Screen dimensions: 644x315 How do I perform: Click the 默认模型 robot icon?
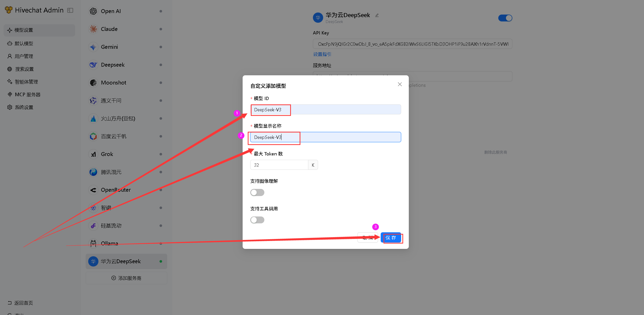pyautogui.click(x=10, y=43)
